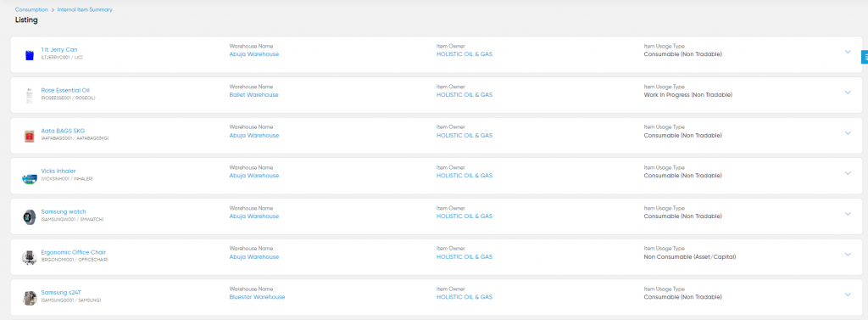The image size is (868, 320).
Task: Click the Ergonomic Office Chair image
Action: (30, 257)
